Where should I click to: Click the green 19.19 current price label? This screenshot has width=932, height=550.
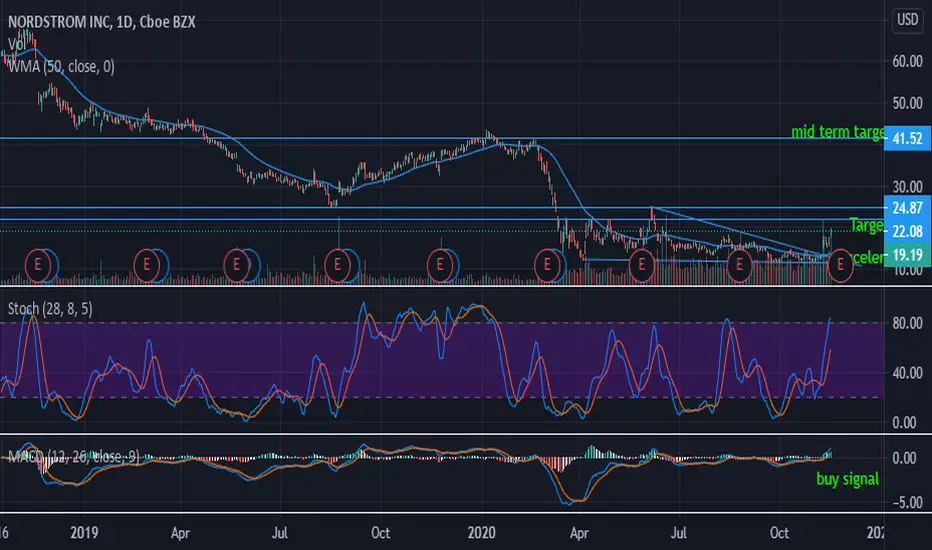click(907, 255)
